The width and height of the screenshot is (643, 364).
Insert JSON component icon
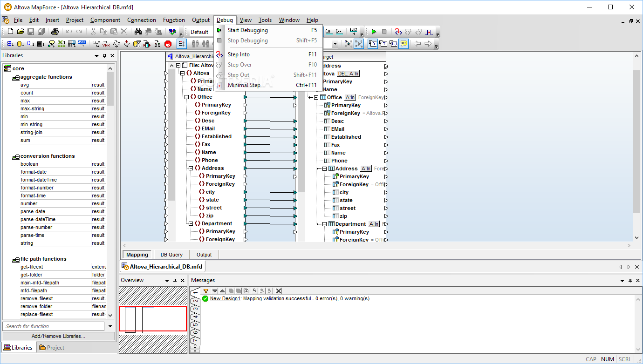(x=82, y=44)
